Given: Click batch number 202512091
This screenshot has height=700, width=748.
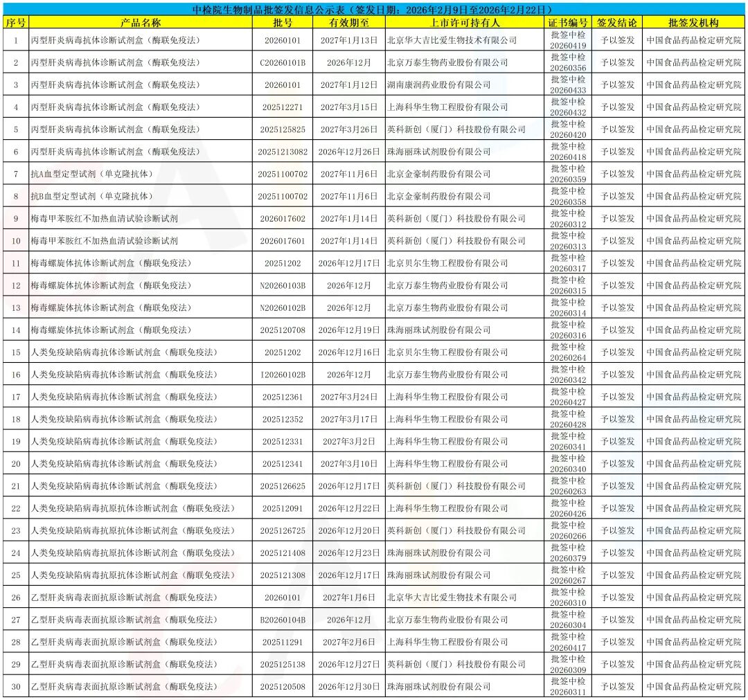Looking at the screenshot, I should pyautogui.click(x=283, y=508).
